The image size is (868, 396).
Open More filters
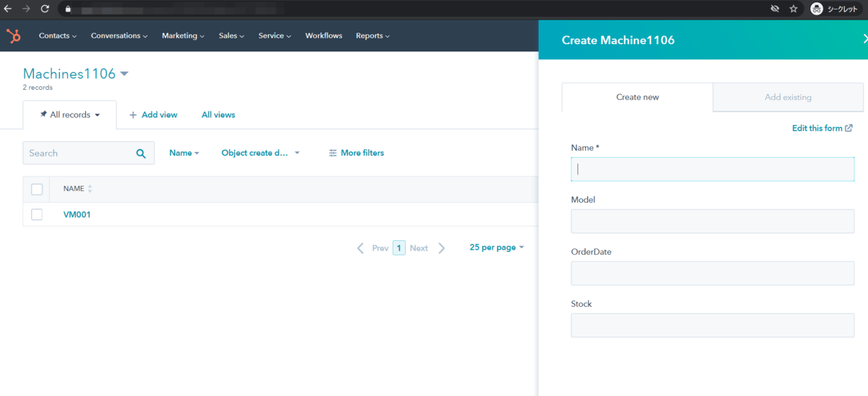coord(356,153)
